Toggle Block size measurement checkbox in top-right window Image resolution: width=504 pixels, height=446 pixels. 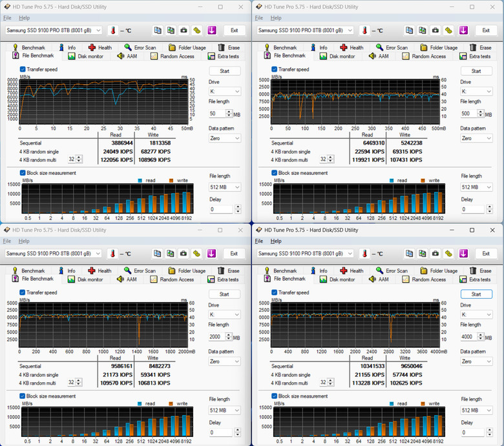coord(274,173)
